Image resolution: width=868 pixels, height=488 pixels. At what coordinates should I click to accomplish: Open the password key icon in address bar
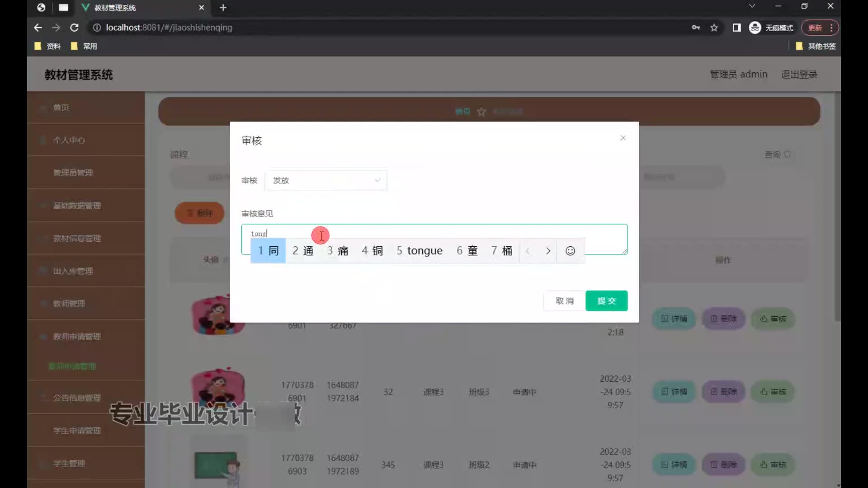[x=696, y=28]
